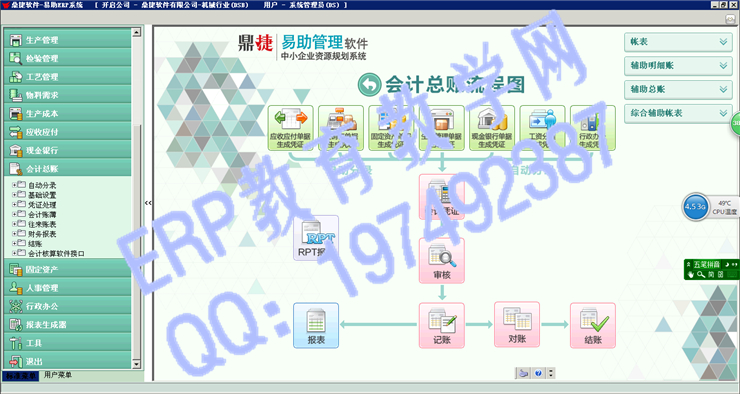Expand the 基础设置 tree folder
Viewport: 740px width, 394px height.
pos(14,194)
